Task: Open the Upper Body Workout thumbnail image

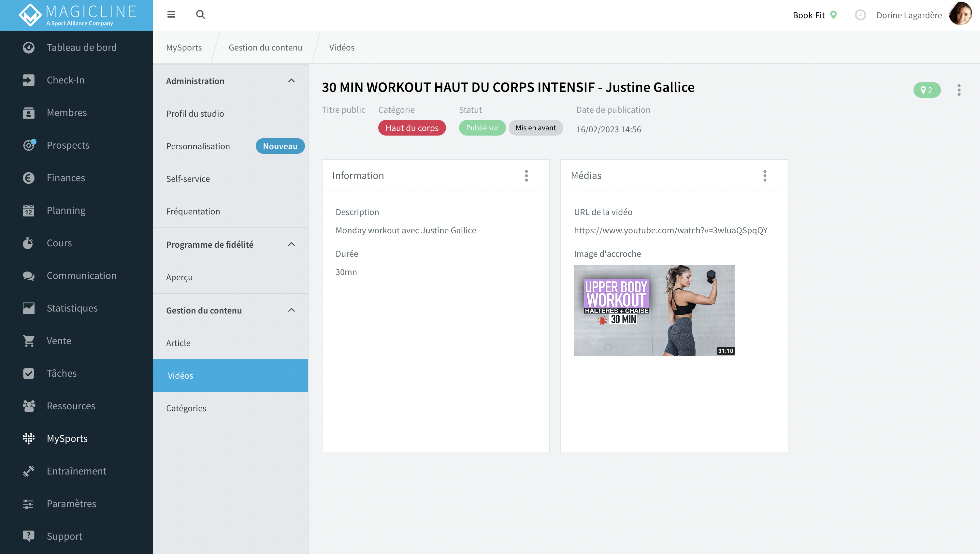Action: point(654,311)
